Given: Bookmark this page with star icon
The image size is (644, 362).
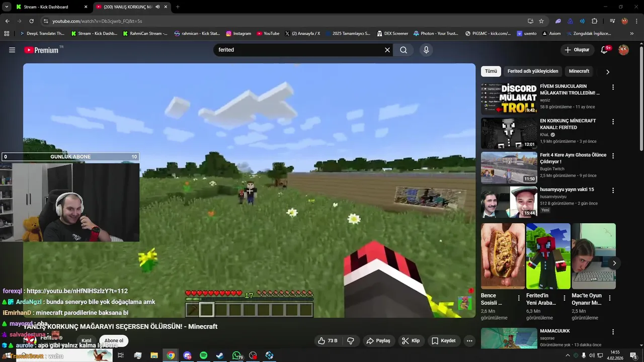Looking at the screenshot, I should point(541,21).
